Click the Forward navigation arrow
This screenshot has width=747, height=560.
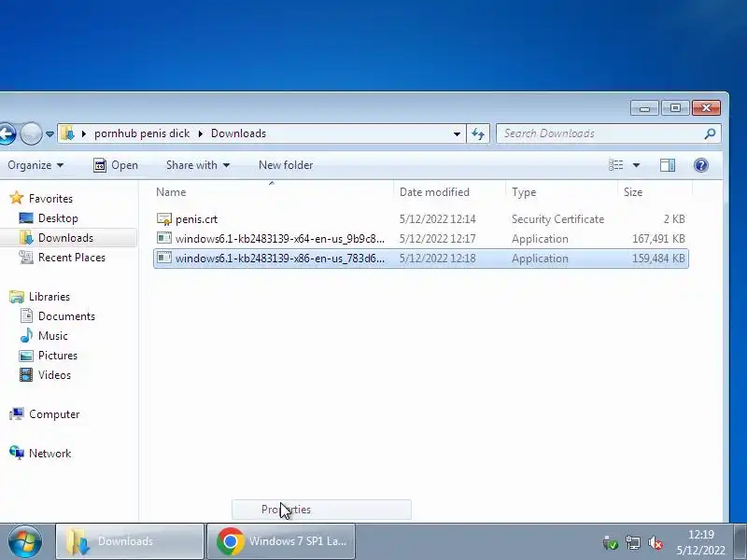click(31, 133)
